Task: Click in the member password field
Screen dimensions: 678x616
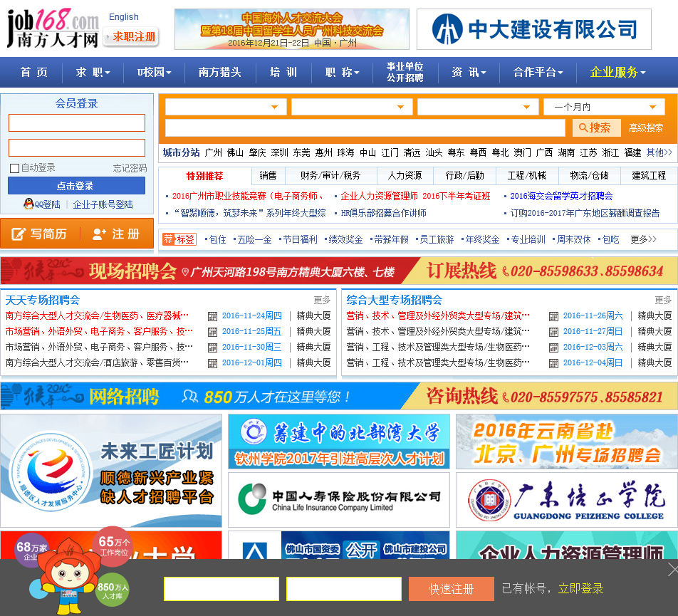Action: (x=77, y=148)
